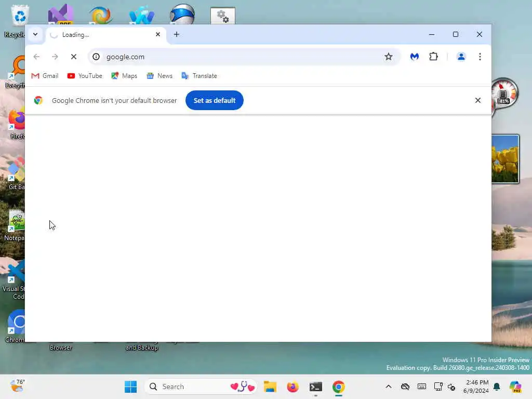532x399 pixels.
Task: Click the cloud sync tray icon
Action: tap(405, 387)
